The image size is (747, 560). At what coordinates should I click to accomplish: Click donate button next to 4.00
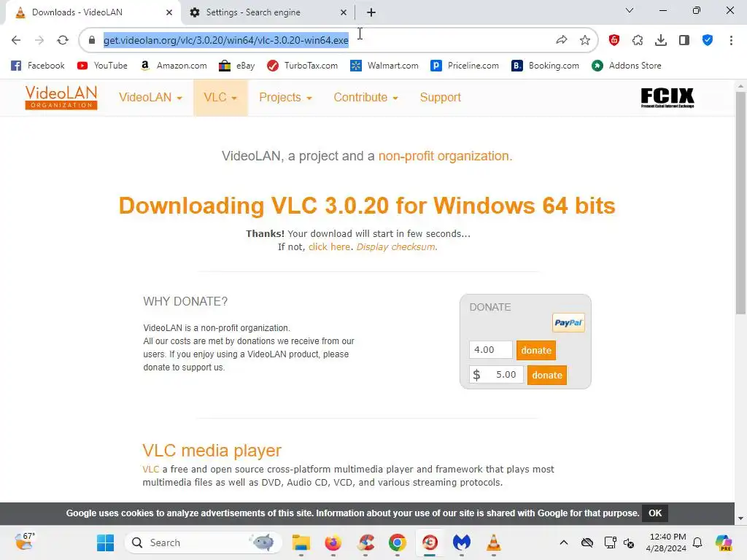[536, 350]
